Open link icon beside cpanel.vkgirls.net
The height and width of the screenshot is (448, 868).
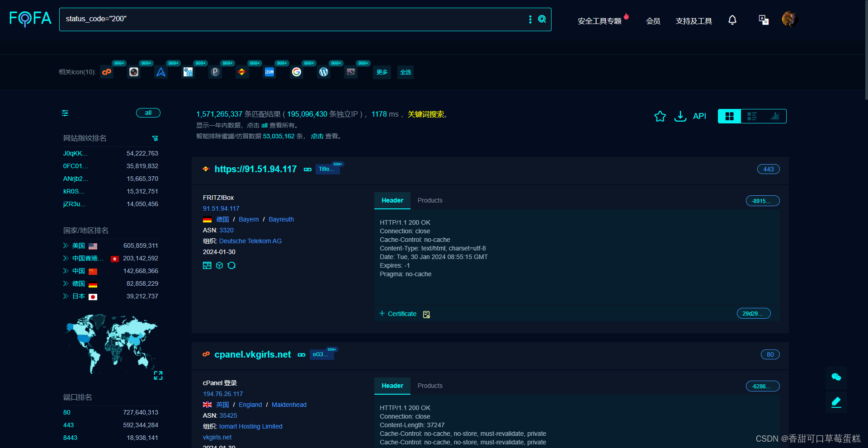pos(302,355)
